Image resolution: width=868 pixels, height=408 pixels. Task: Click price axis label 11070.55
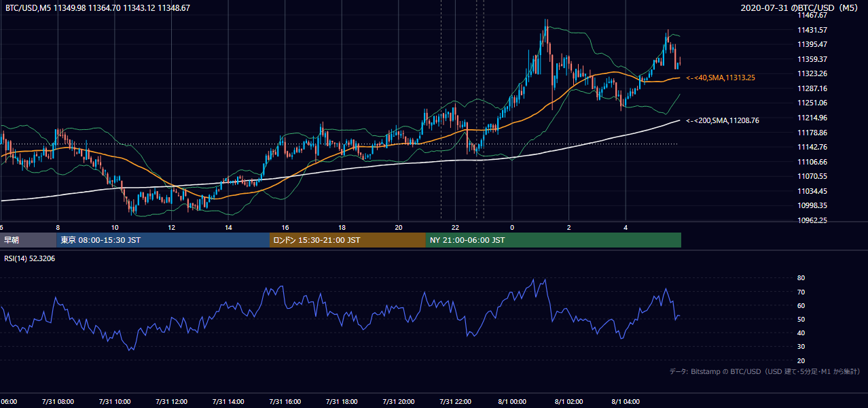[x=812, y=176]
